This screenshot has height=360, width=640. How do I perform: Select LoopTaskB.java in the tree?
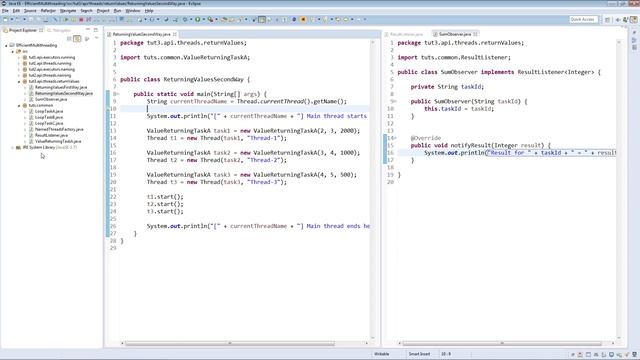(x=49, y=117)
